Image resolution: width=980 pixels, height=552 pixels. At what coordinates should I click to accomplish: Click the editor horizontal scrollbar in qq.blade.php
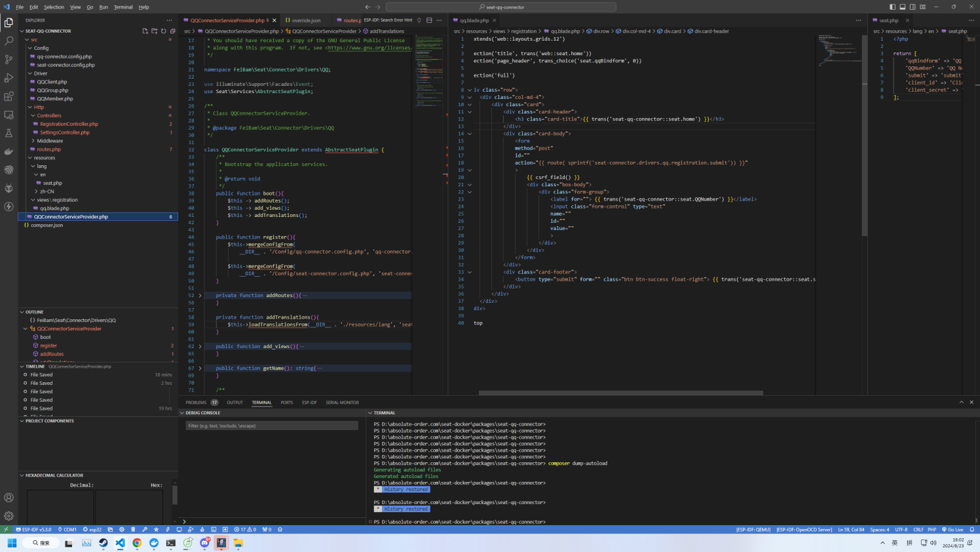coord(620,393)
